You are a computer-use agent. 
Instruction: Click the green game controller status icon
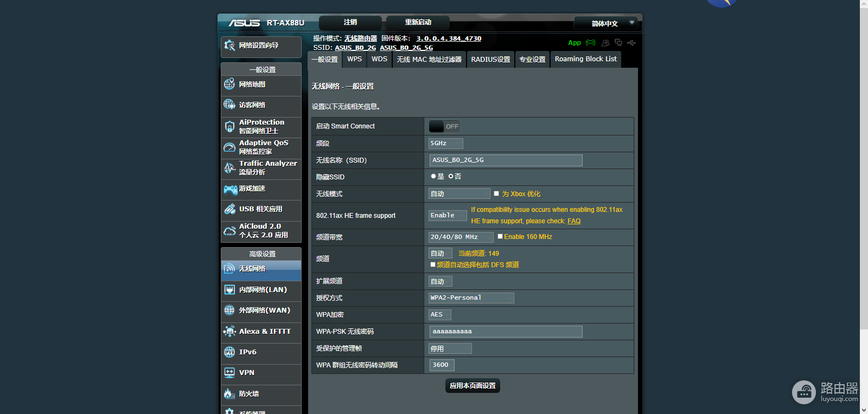click(591, 43)
